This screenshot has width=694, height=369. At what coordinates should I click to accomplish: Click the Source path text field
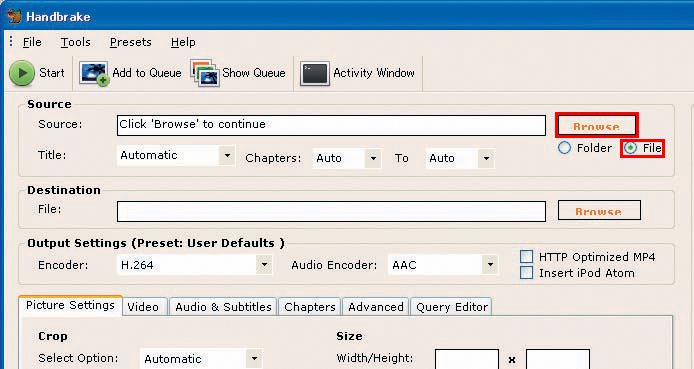[332, 126]
